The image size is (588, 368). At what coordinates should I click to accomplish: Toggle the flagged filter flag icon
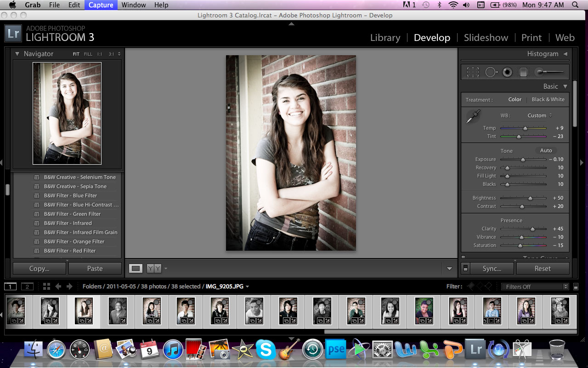471,286
